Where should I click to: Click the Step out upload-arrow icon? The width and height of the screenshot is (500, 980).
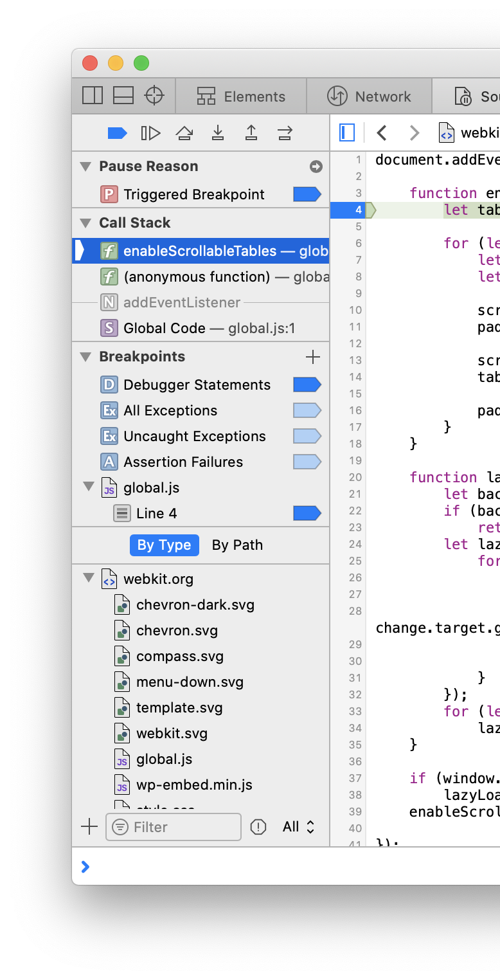pyautogui.click(x=251, y=133)
